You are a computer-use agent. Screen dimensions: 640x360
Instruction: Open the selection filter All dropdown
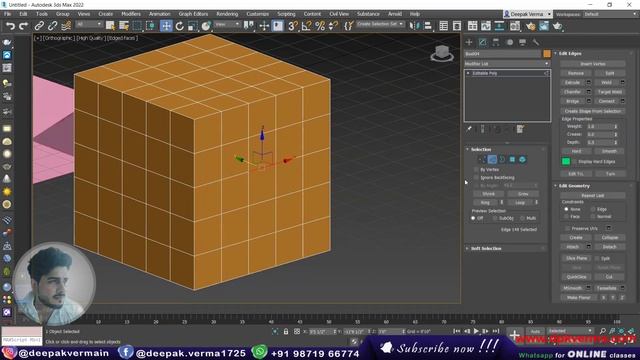[x=89, y=24]
